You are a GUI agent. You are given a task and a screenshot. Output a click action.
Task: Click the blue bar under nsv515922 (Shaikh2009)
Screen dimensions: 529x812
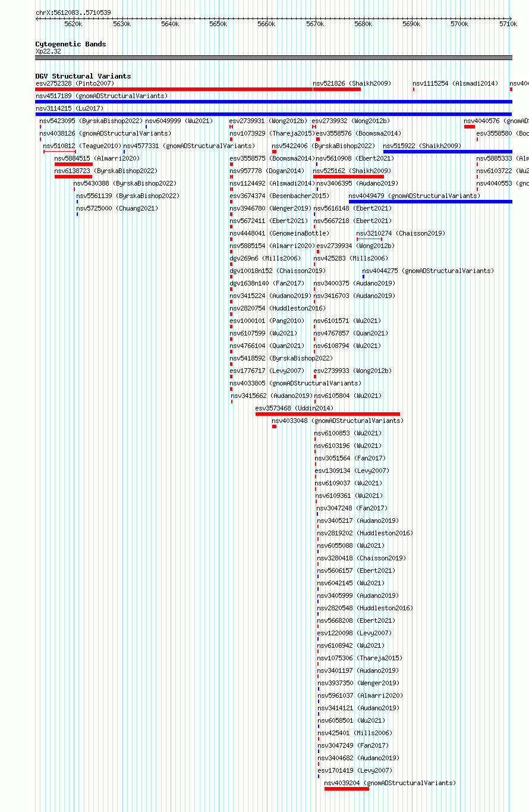pyautogui.click(x=448, y=152)
